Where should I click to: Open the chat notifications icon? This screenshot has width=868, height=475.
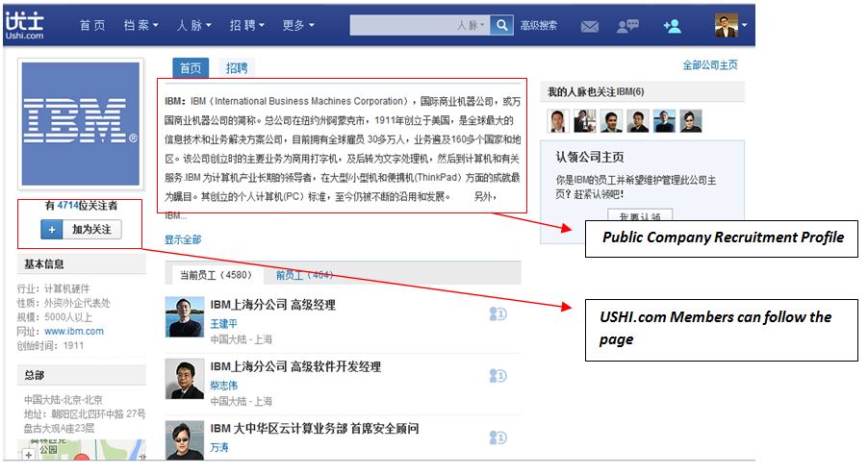click(x=627, y=26)
